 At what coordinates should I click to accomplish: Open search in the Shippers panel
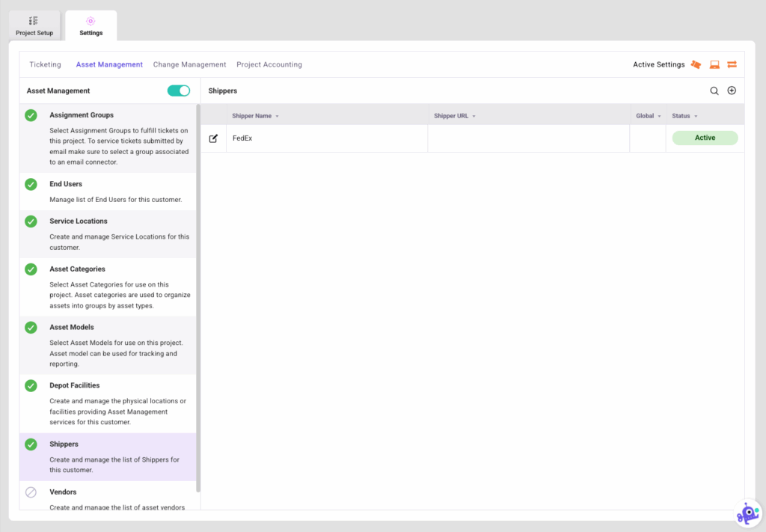(714, 90)
